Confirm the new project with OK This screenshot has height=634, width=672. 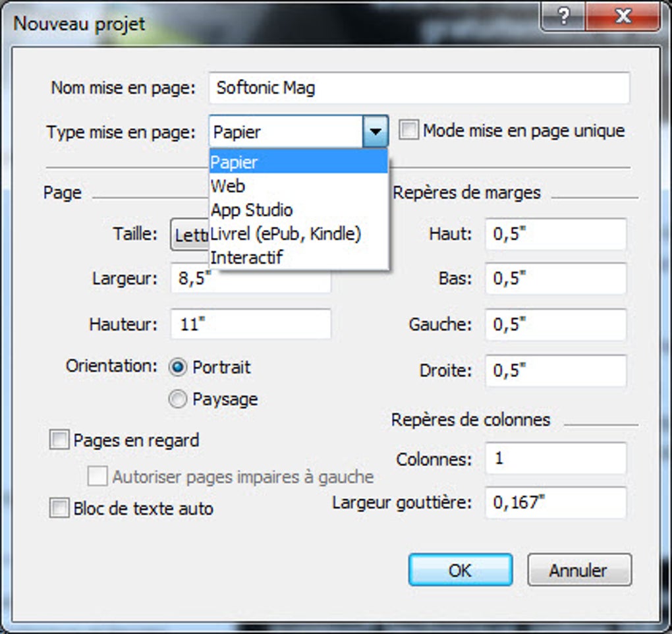pyautogui.click(x=459, y=569)
